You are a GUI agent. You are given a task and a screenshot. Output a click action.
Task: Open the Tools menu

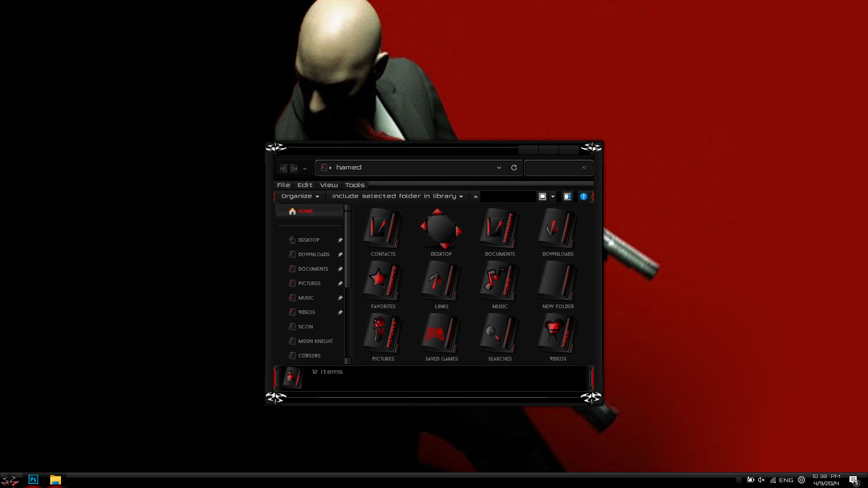355,185
